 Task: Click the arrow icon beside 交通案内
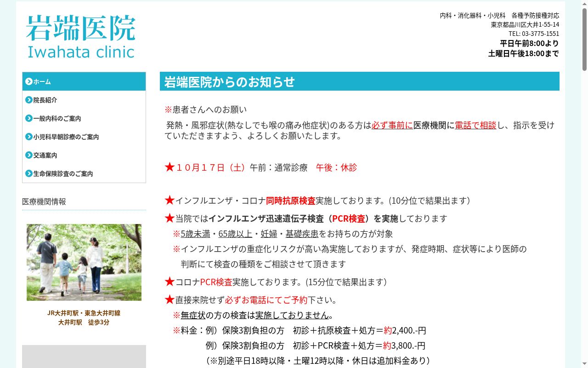29,155
